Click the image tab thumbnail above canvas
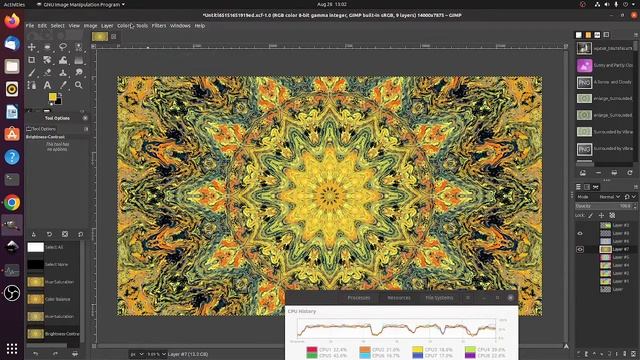 [100, 36]
